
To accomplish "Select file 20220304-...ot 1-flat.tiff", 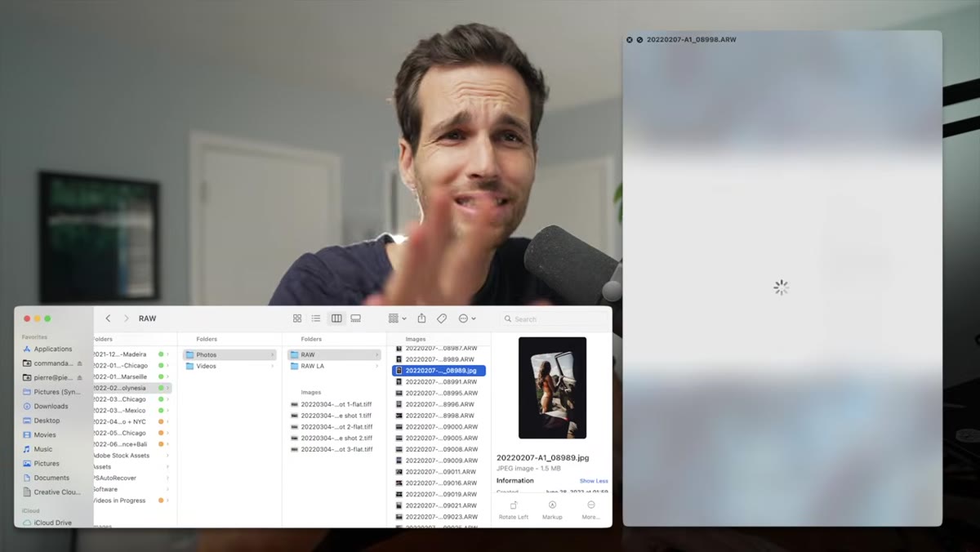I will point(332,404).
